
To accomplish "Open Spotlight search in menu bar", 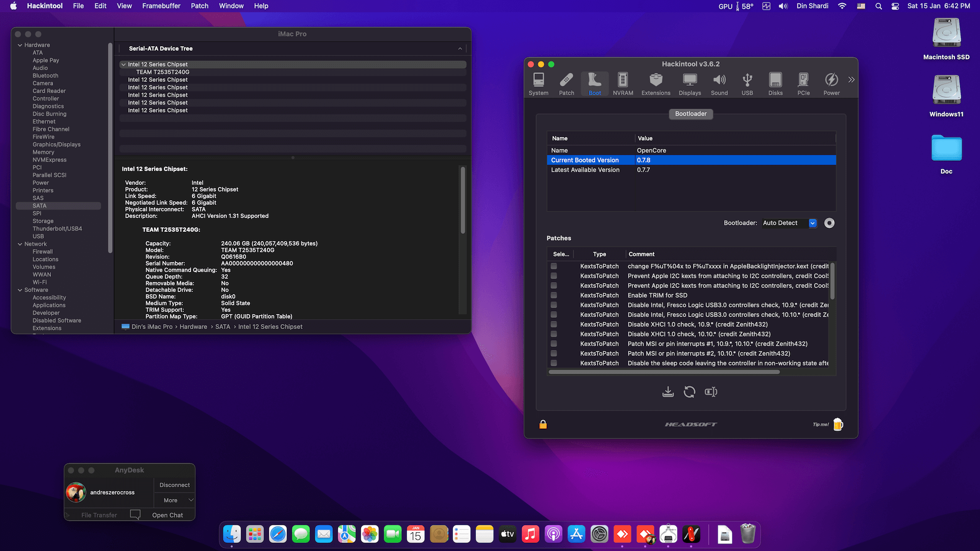I will 878,6.
